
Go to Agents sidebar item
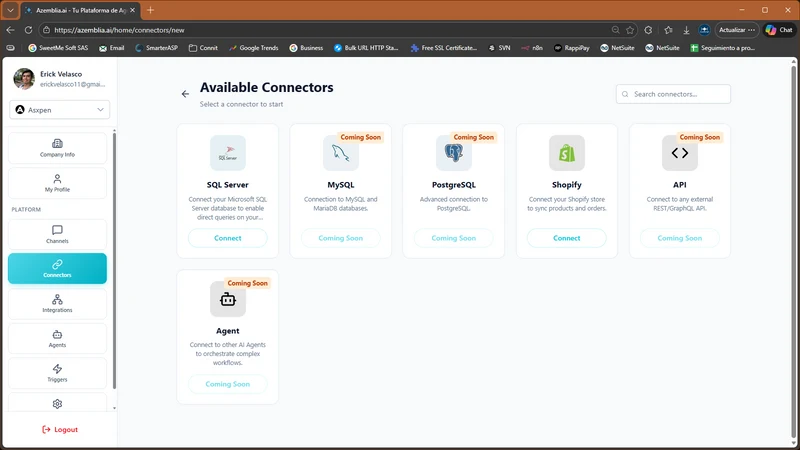(57, 338)
